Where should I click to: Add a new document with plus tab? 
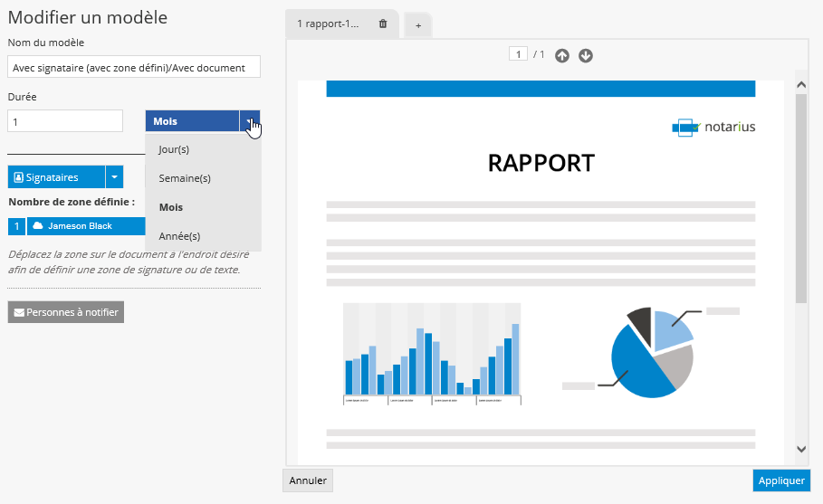coord(418,25)
